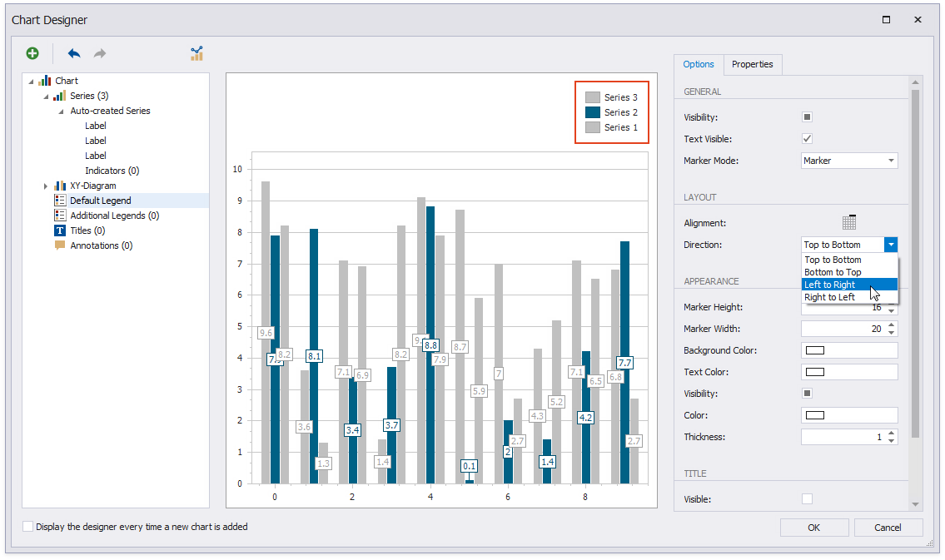Open the chart wizard toolbar icon
The image size is (945, 560).
[x=196, y=53]
